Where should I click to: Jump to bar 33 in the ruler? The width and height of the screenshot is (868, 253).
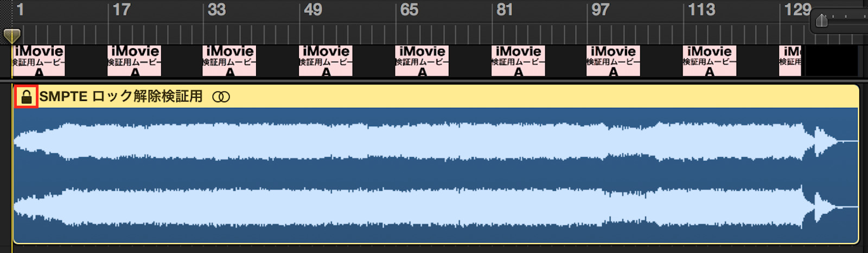coord(216,10)
